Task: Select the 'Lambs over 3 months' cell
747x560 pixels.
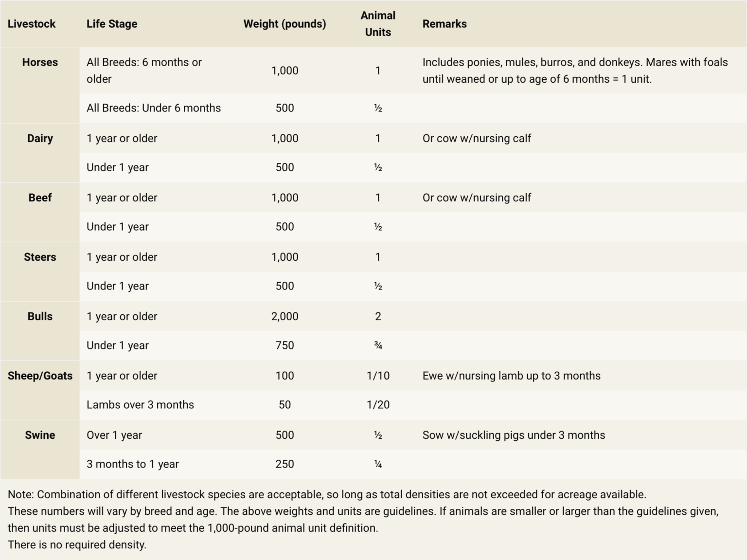Action: pos(140,405)
